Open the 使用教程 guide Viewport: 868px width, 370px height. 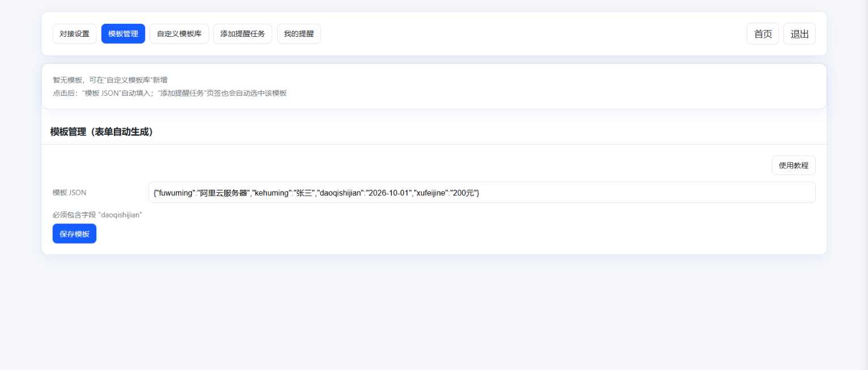793,165
